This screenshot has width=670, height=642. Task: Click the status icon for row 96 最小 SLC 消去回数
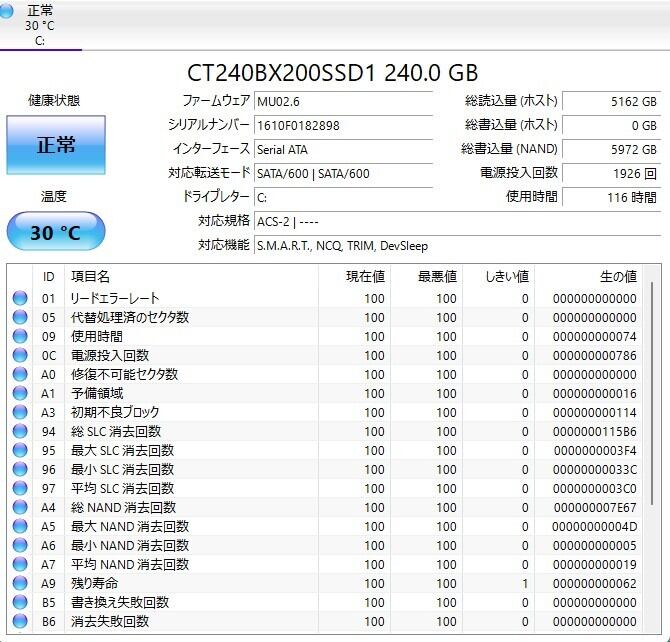coord(20,469)
